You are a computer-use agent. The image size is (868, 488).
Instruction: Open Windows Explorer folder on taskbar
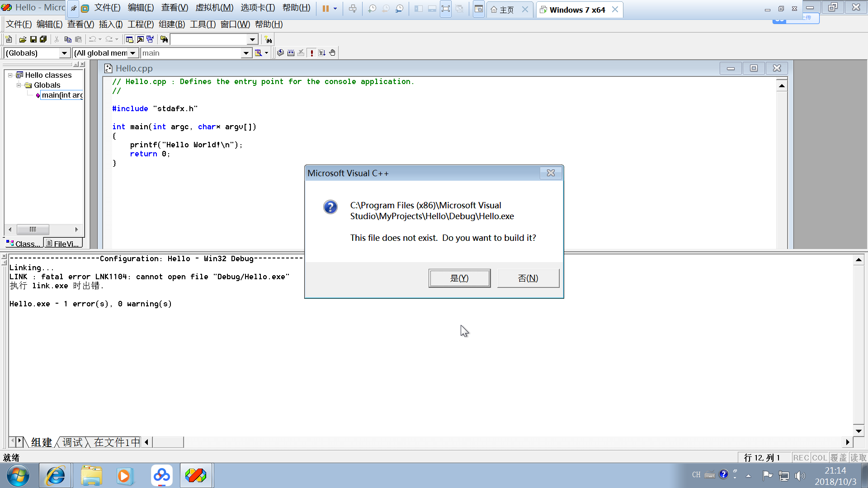92,475
